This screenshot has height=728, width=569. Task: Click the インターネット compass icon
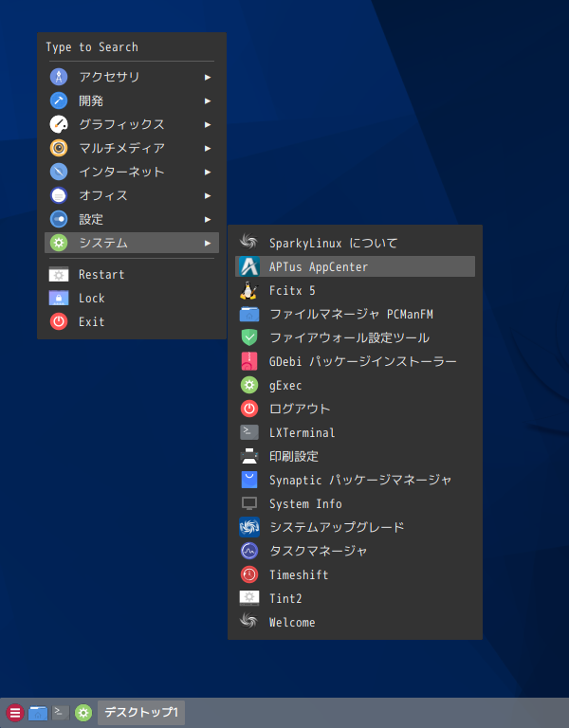[x=59, y=172]
